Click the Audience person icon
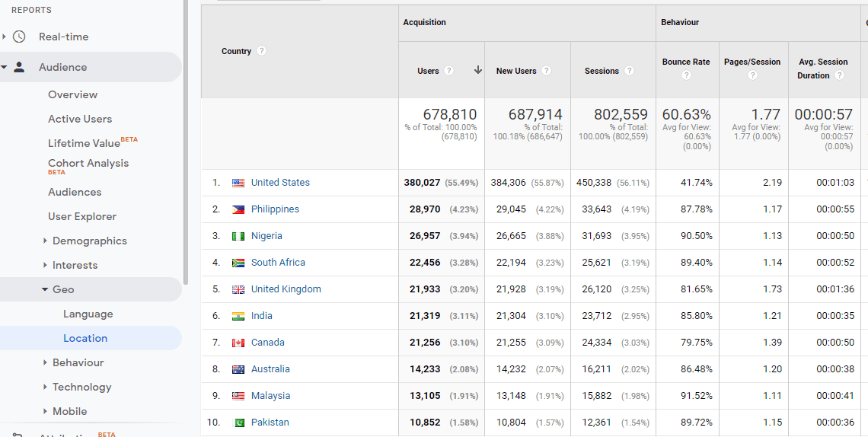 click(19, 67)
